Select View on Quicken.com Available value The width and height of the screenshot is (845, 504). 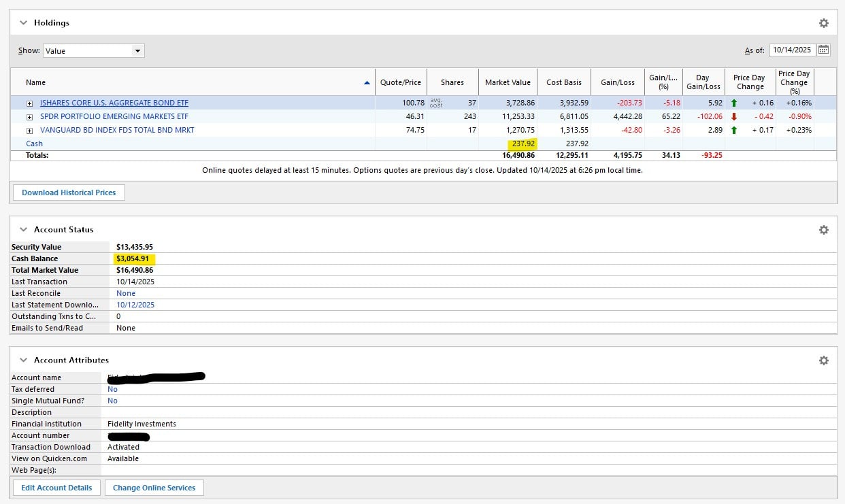123,458
